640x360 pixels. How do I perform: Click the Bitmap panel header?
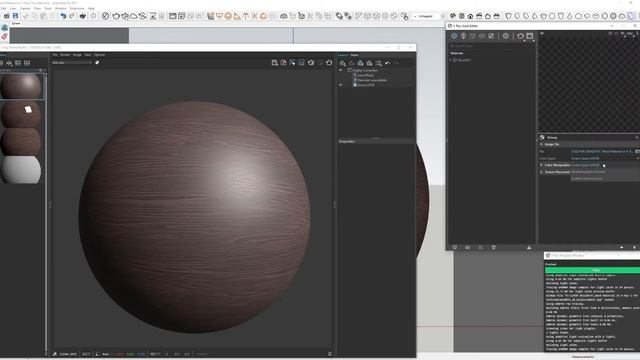pos(589,137)
